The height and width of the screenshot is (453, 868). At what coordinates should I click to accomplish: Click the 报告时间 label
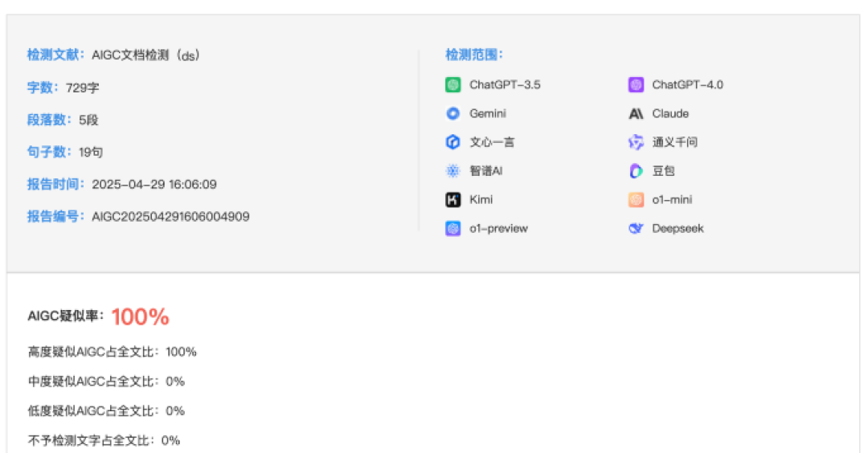coord(56,184)
